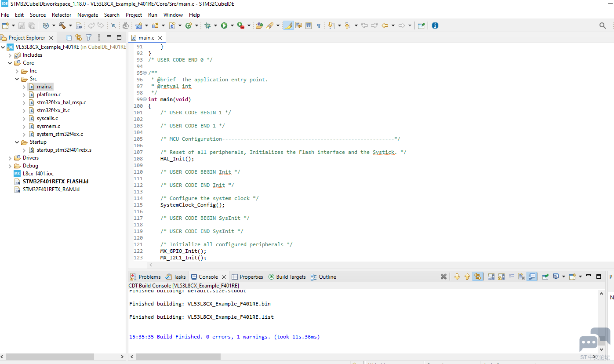Screen dimensions: 614x364
Task: Click the Previous Annotation up arrow
Action: point(348,25)
